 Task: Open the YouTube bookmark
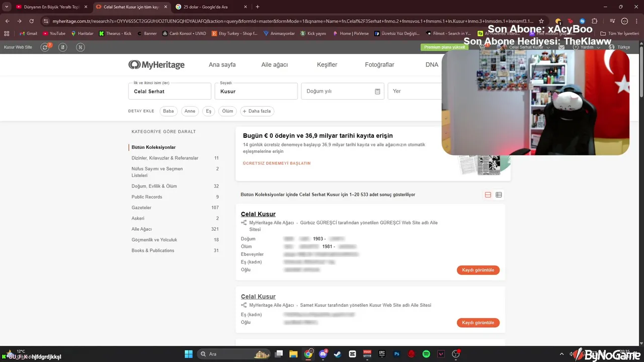click(54, 34)
